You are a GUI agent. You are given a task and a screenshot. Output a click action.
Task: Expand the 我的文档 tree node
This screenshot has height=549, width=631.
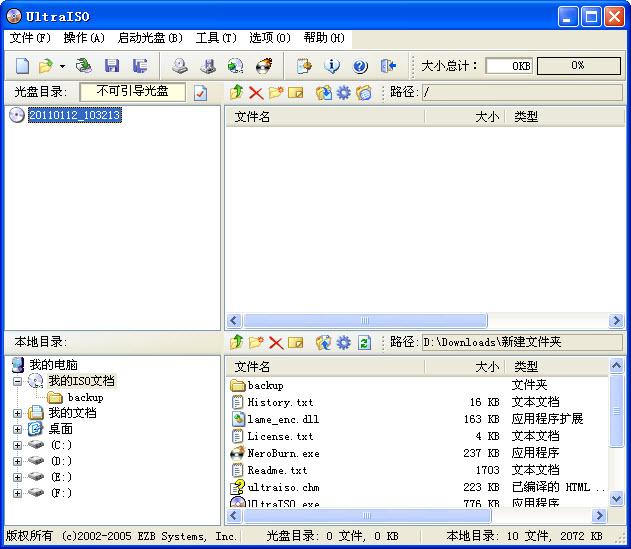[17, 413]
